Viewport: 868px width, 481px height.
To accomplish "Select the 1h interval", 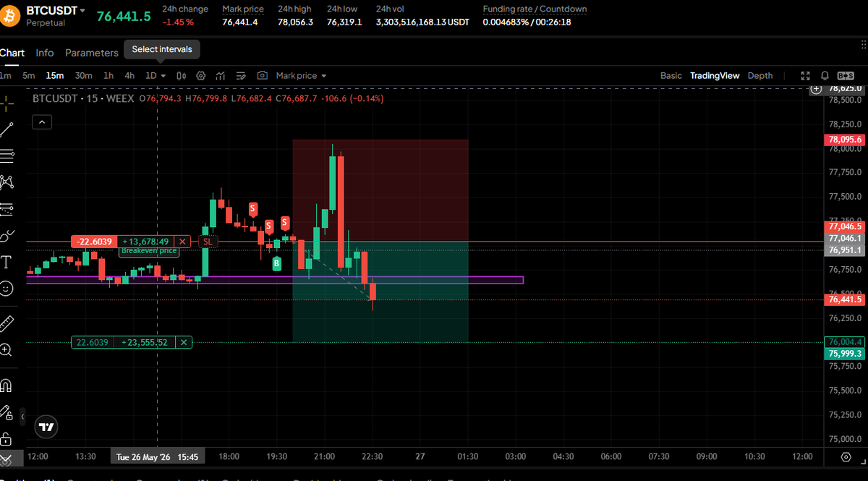I will pos(109,75).
